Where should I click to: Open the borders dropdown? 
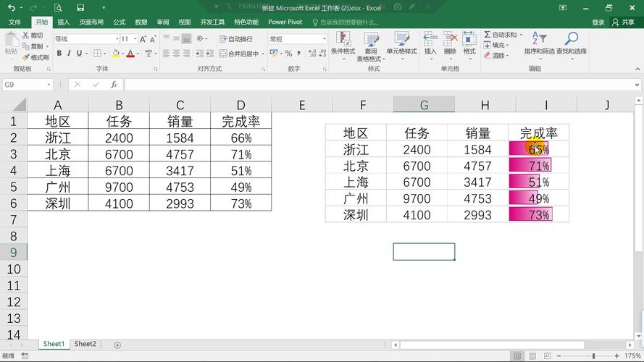[x=105, y=54]
